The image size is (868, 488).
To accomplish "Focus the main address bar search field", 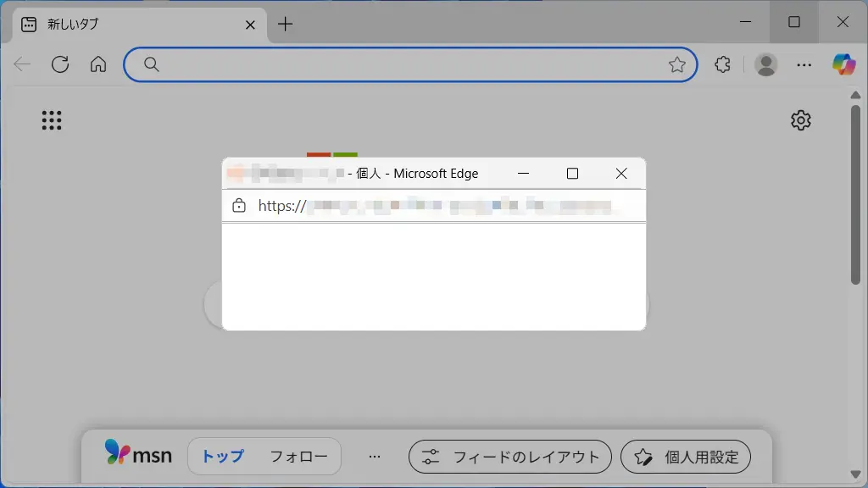I will [x=407, y=64].
